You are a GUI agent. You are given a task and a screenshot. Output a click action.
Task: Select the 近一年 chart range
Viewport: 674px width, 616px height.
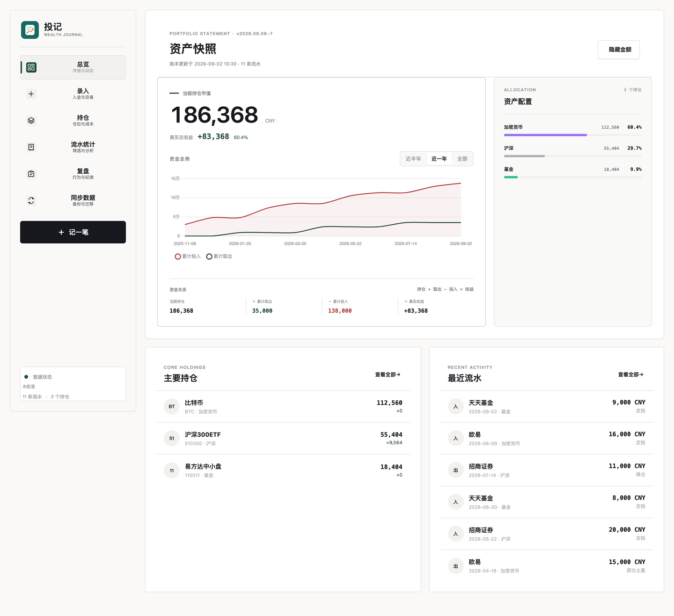point(439,159)
